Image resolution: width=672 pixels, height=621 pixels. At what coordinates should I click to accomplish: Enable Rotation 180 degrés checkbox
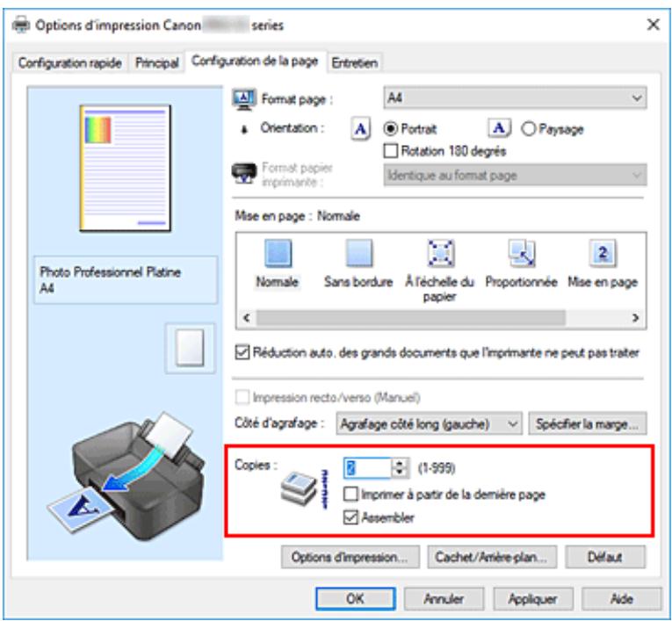(390, 151)
